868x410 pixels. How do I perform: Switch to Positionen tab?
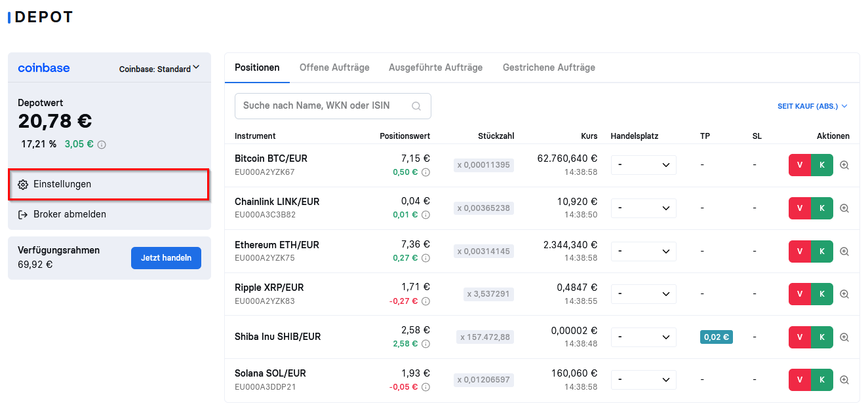[257, 67]
